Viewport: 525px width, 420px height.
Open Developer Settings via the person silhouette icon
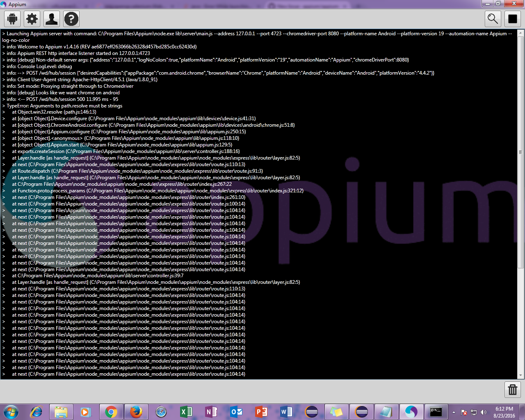click(x=52, y=19)
